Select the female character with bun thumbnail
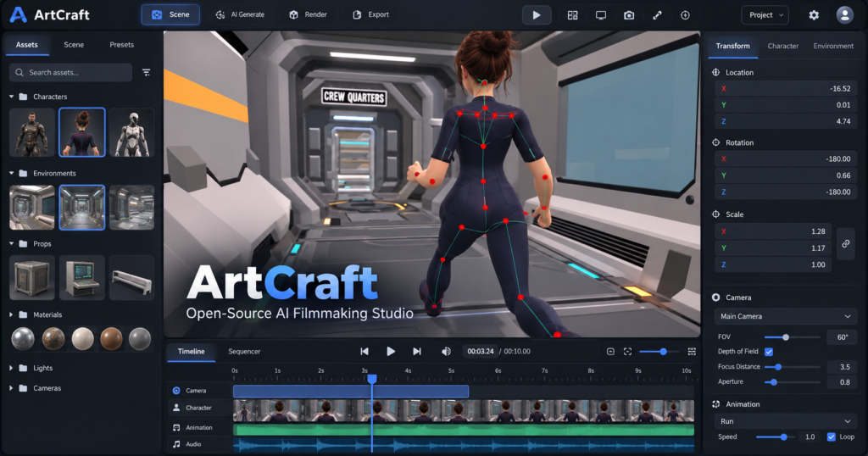 tap(82, 132)
